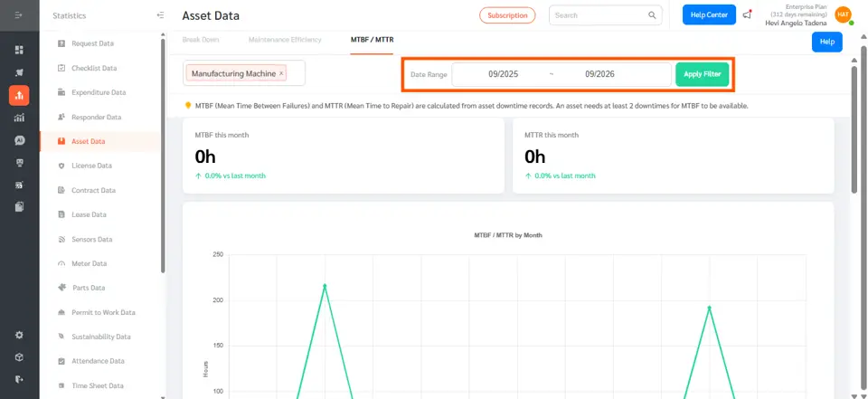Select the orange Statistics icon in dark sidebar
This screenshot has width=868, height=399.
19,95
